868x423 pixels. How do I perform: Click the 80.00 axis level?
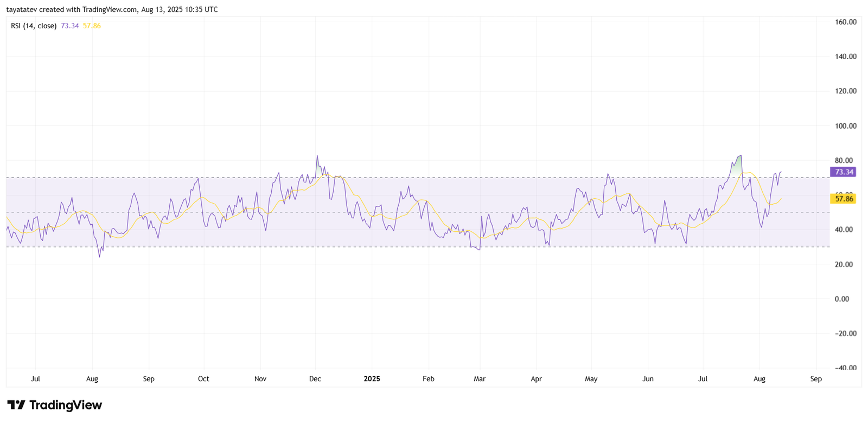[x=844, y=160]
